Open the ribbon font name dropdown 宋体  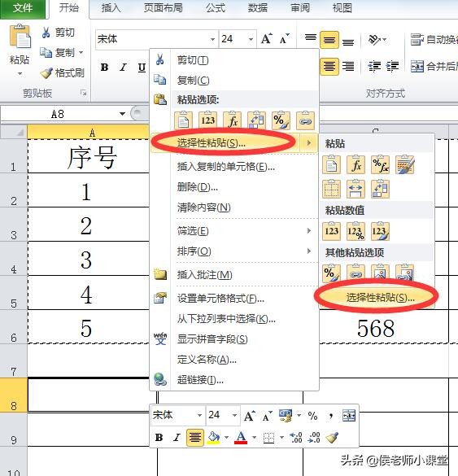tap(213, 39)
